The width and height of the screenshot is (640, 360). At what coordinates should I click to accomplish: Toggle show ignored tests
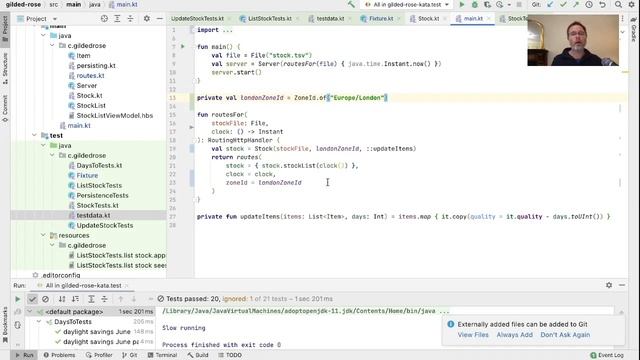[45, 299]
